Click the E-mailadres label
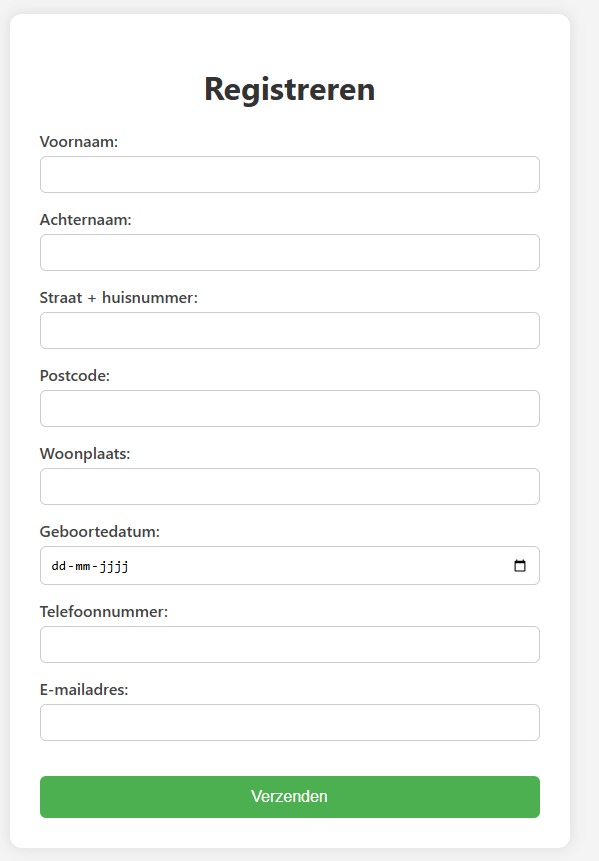The width and height of the screenshot is (599, 861). click(84, 690)
